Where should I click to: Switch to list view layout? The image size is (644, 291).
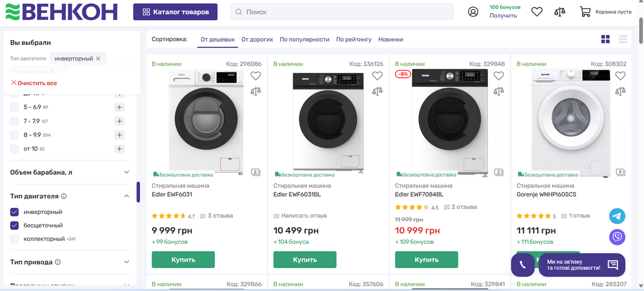tap(623, 39)
